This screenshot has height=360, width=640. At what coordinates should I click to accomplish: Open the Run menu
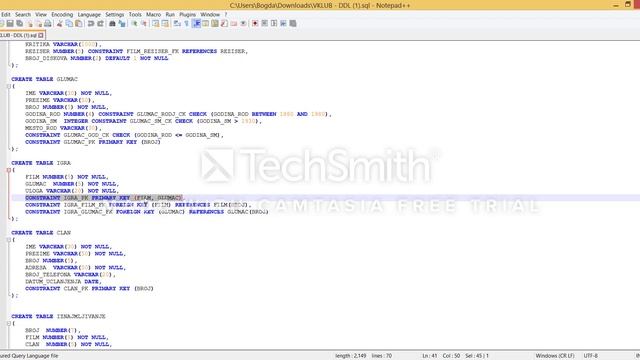tap(170, 14)
